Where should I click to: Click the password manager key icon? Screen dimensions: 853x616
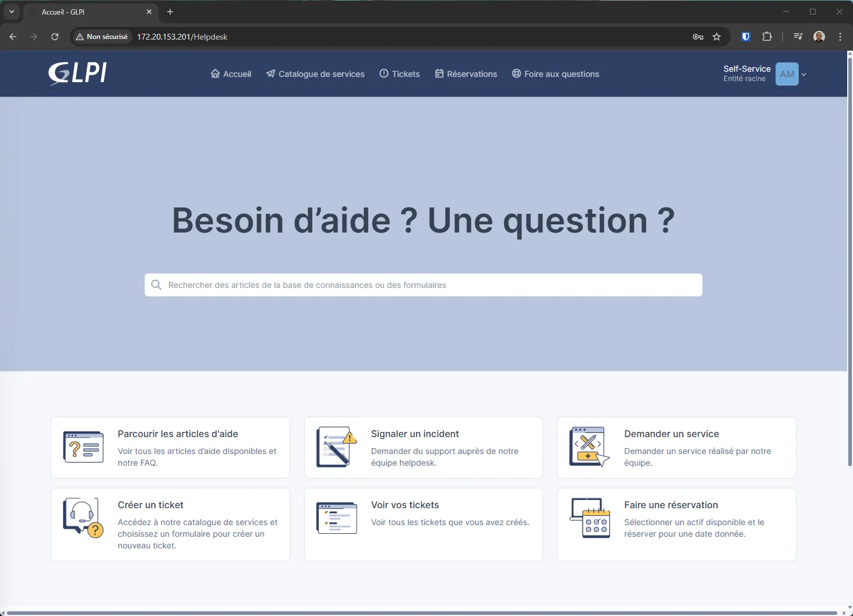click(697, 37)
